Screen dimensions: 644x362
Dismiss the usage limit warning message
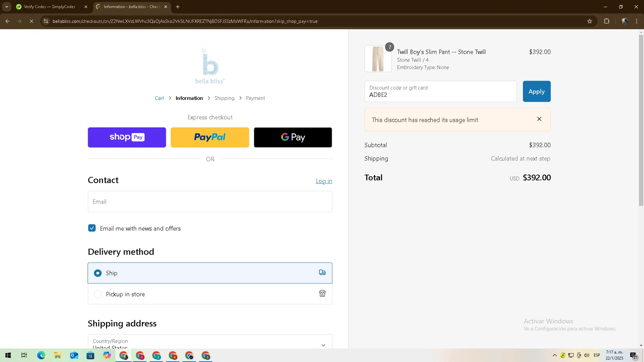[x=539, y=119]
